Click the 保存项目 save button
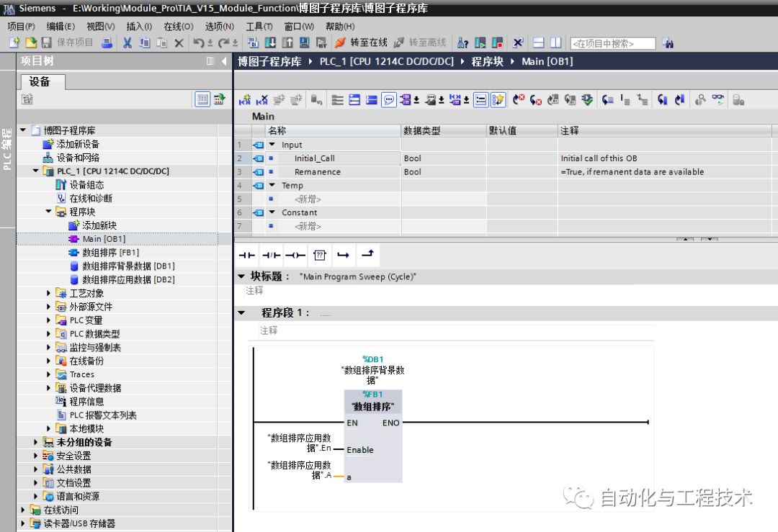 pyautogui.click(x=68, y=42)
